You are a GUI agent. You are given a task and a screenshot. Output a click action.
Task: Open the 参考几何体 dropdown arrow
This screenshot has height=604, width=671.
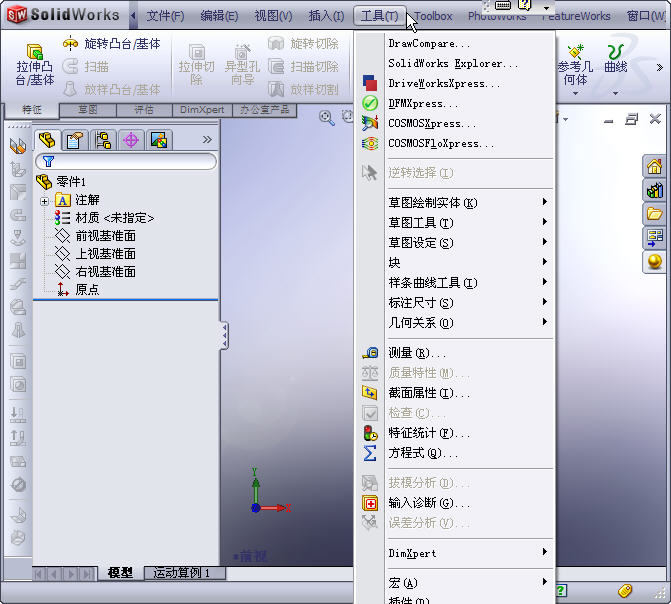(x=576, y=93)
